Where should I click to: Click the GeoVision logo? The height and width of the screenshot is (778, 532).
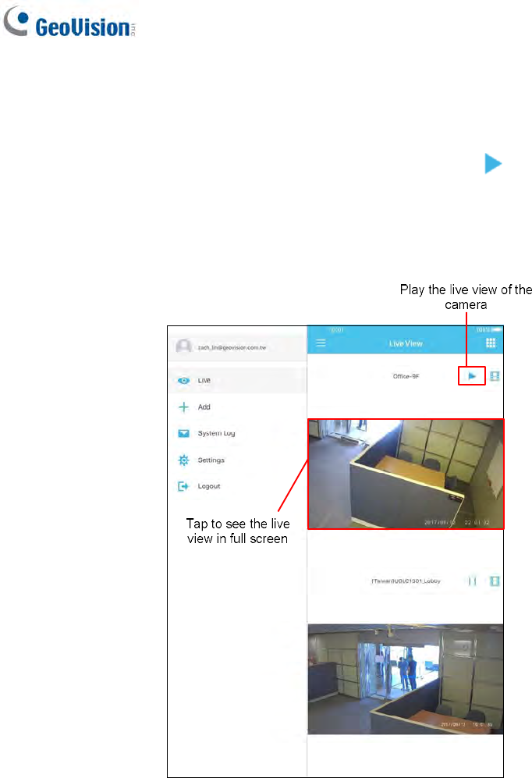point(69,22)
